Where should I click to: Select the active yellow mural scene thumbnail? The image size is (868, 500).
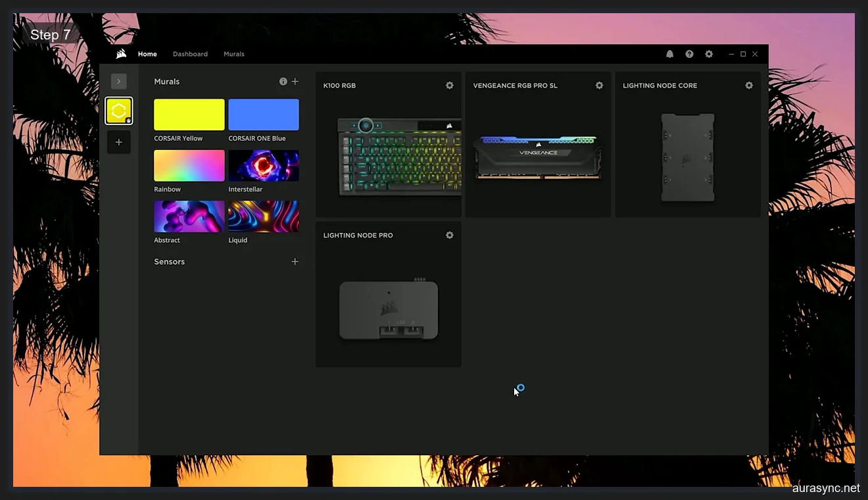click(x=189, y=114)
